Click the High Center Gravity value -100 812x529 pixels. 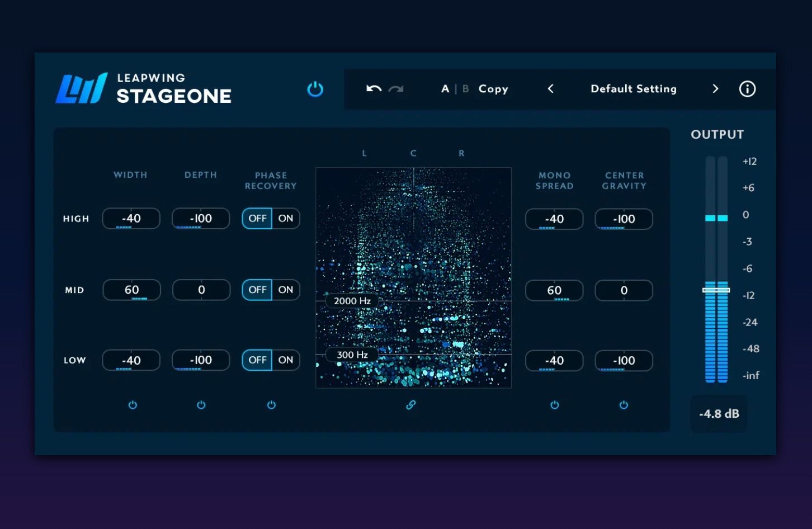624,219
